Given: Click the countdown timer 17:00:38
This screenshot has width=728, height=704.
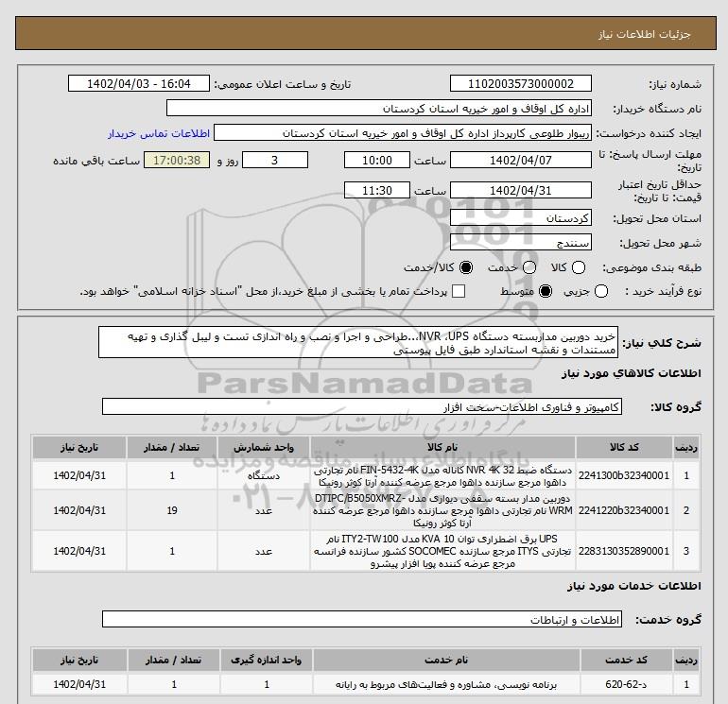Looking at the screenshot, I should click(x=177, y=160).
